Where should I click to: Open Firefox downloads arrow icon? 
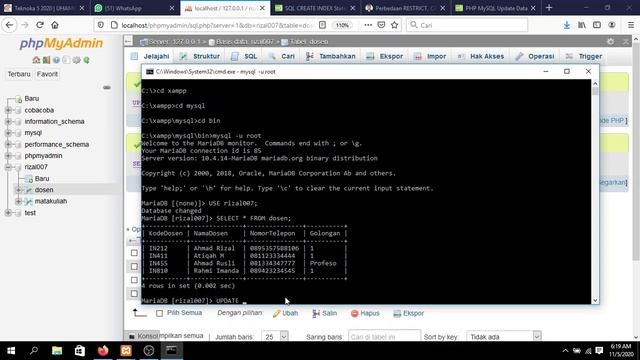(x=567, y=25)
